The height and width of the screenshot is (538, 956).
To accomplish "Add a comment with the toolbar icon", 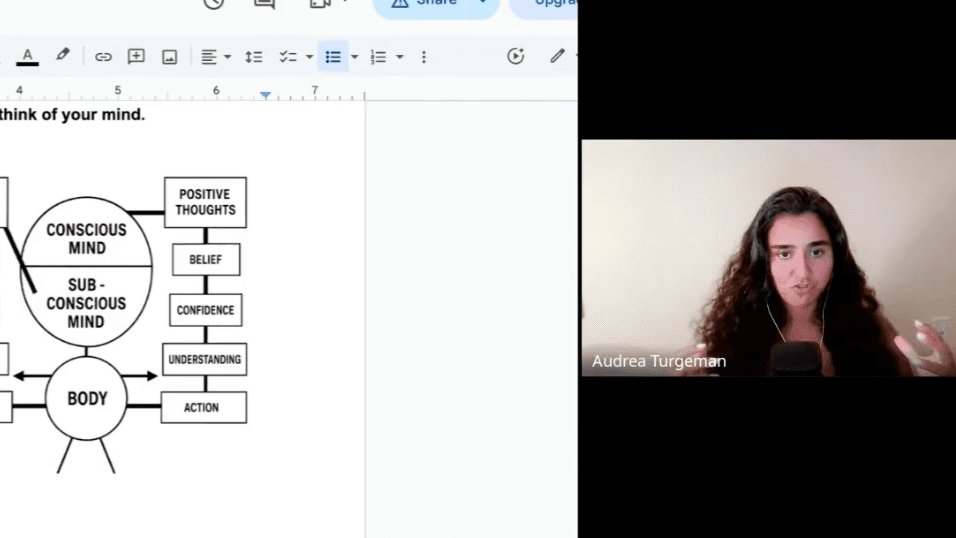I will [x=136, y=57].
